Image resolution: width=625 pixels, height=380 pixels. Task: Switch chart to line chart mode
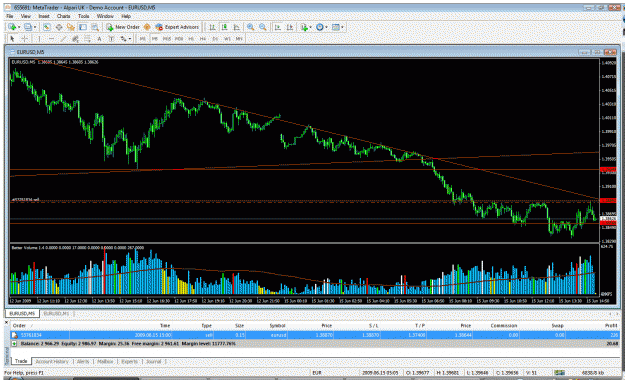pos(237,27)
